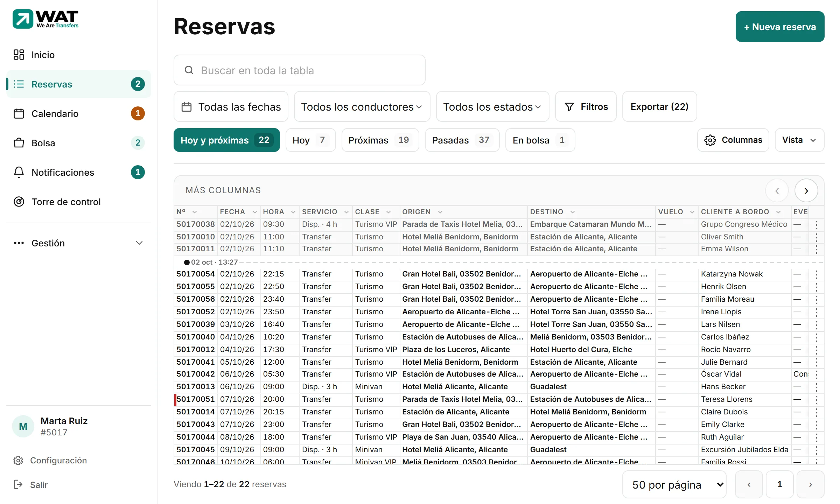
Task: Switch to the Próximas tab
Action: (380, 140)
